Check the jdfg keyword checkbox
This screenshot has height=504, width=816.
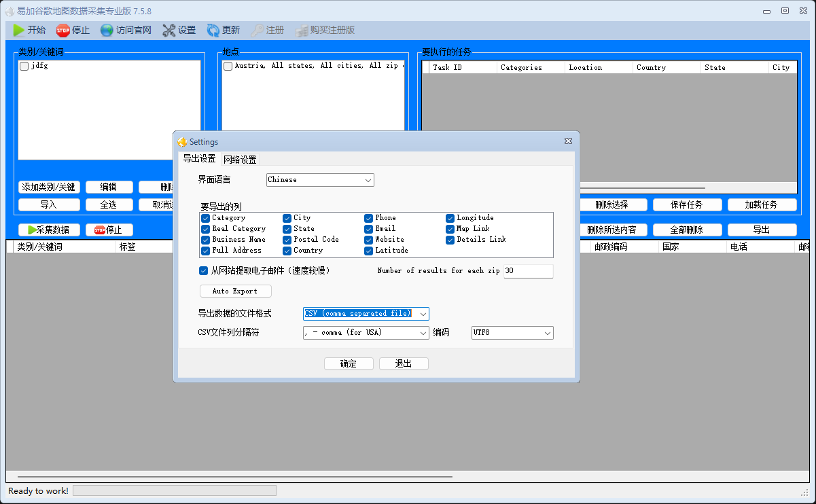pyautogui.click(x=24, y=67)
